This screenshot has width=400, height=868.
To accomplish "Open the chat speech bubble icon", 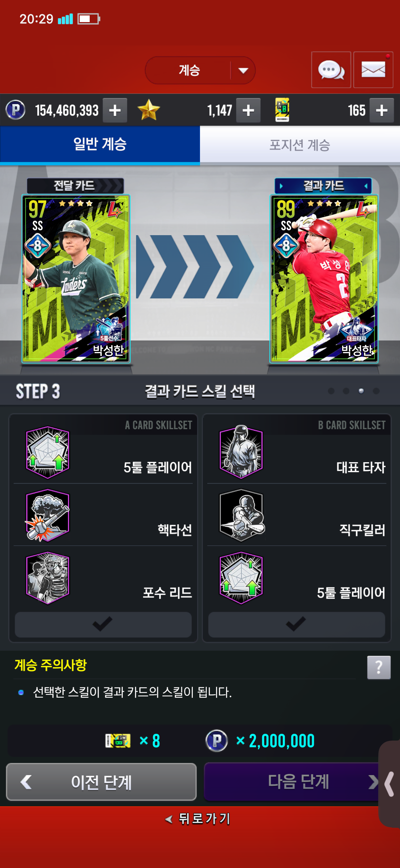I will pos(331,70).
